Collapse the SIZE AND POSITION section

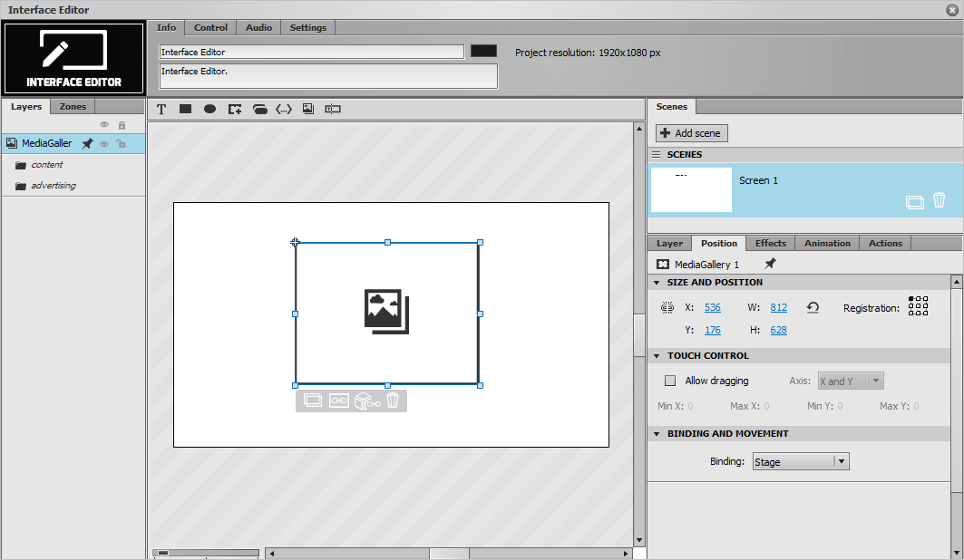point(657,283)
